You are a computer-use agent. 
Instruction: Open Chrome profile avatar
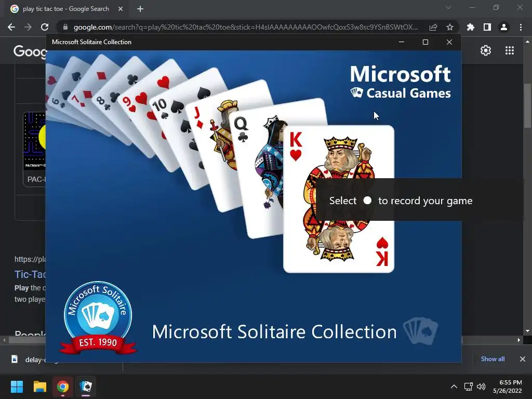click(504, 27)
